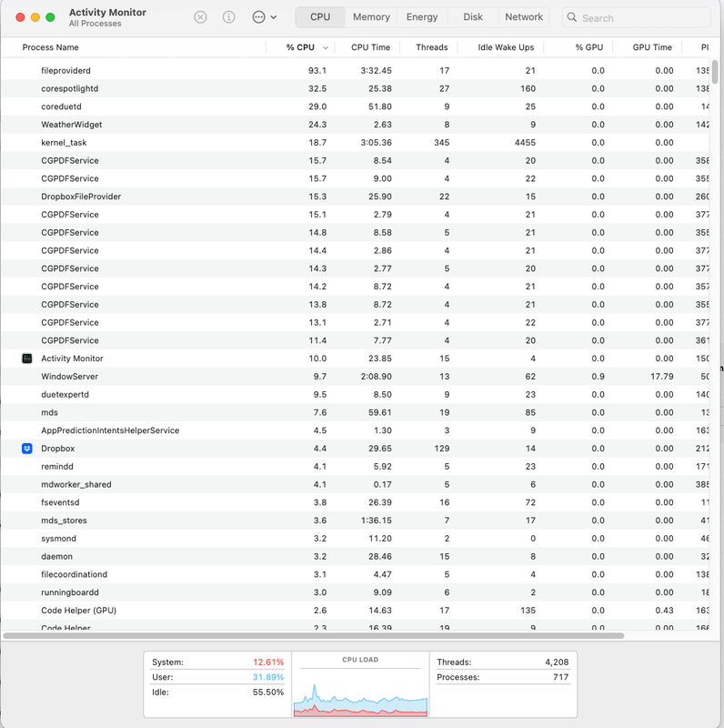Viewport: 724px width, 728px height.
Task: Select the Dropbox process icon
Action: [x=27, y=449]
